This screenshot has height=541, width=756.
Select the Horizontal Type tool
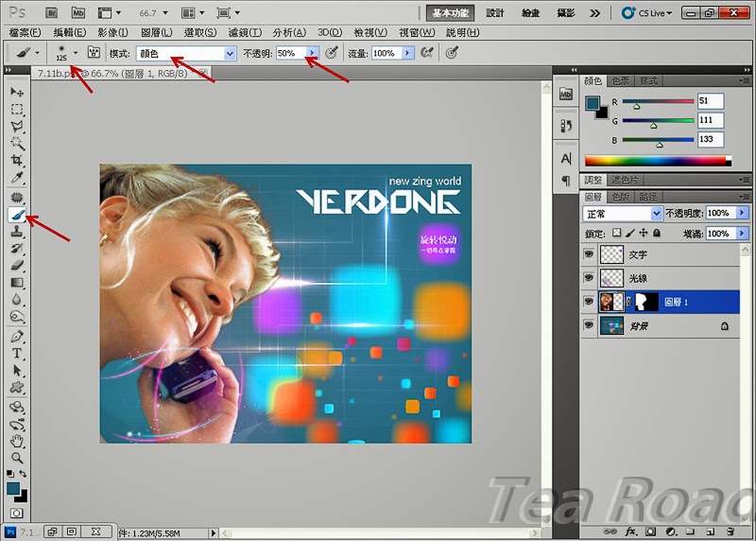pos(17,354)
